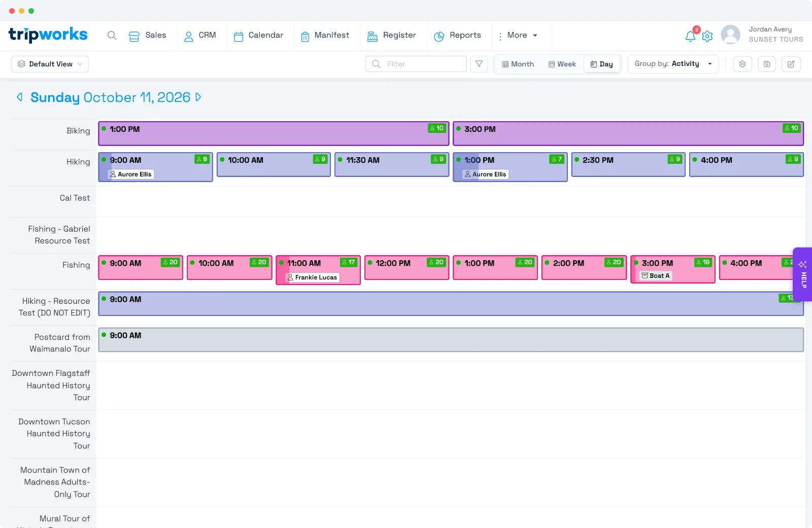Expand the Default View dropdown

pyautogui.click(x=50, y=64)
